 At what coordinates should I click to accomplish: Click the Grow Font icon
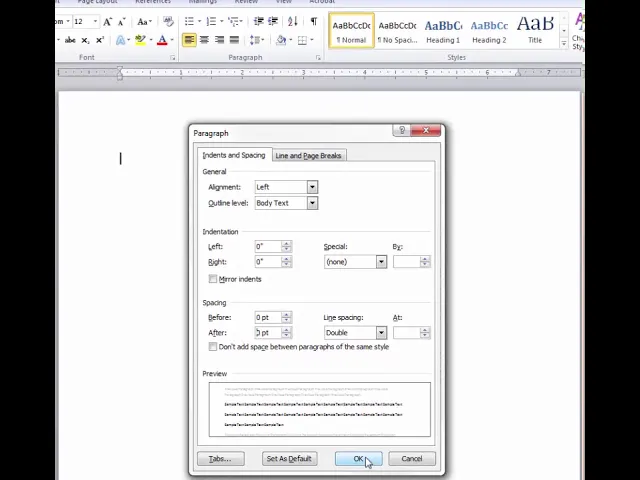[x=107, y=22]
